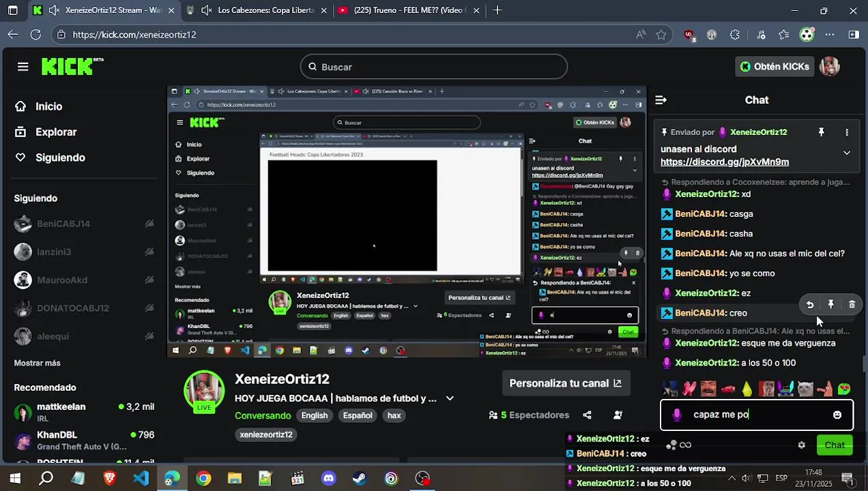868x491 pixels.
Task: Focus the Buscar search field
Action: pos(434,67)
